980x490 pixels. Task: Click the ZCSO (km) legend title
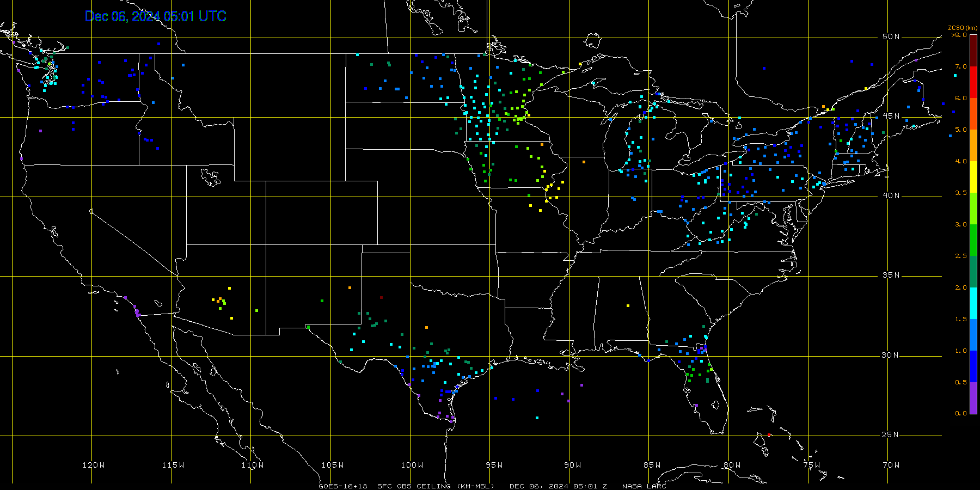pos(962,28)
